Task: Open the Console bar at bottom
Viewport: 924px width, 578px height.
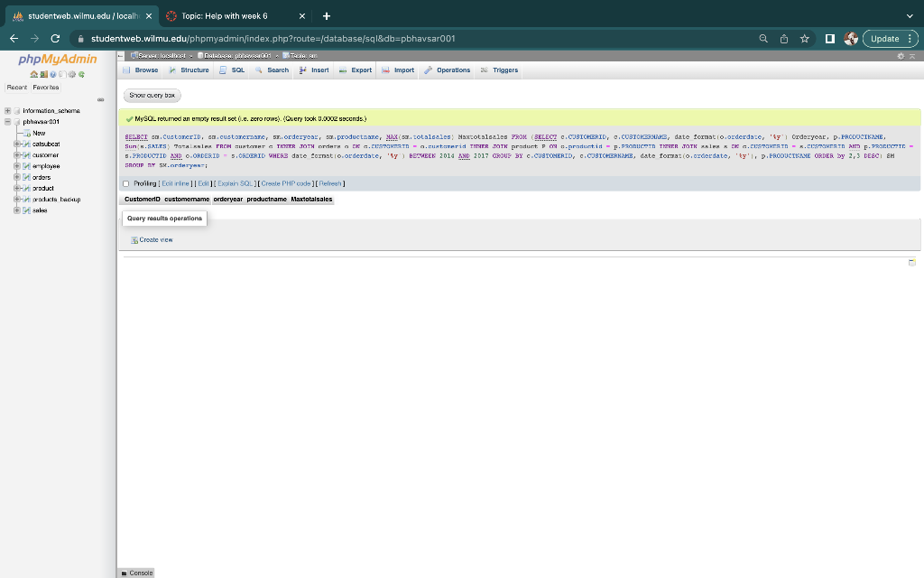Action: pos(137,573)
